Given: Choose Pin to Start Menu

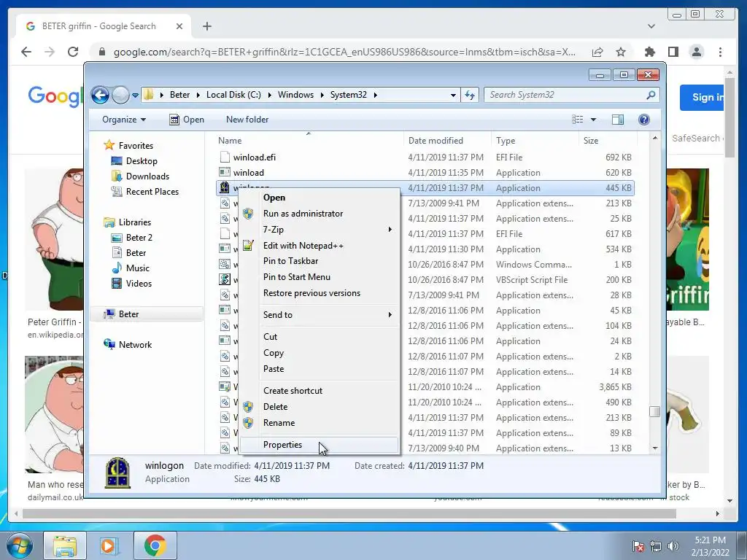Looking at the screenshot, I should point(297,277).
